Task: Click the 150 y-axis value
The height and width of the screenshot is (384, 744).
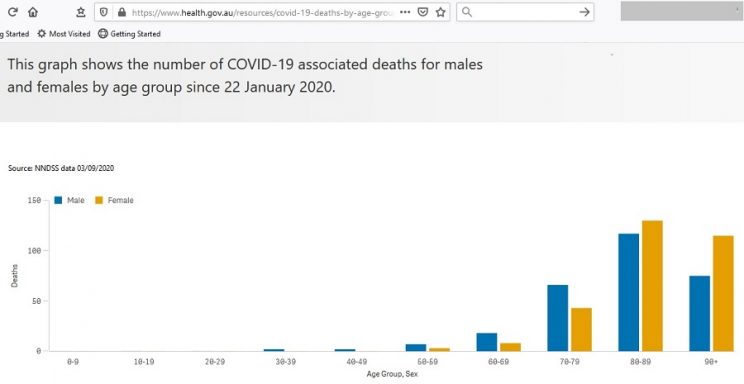Action: [x=34, y=201]
